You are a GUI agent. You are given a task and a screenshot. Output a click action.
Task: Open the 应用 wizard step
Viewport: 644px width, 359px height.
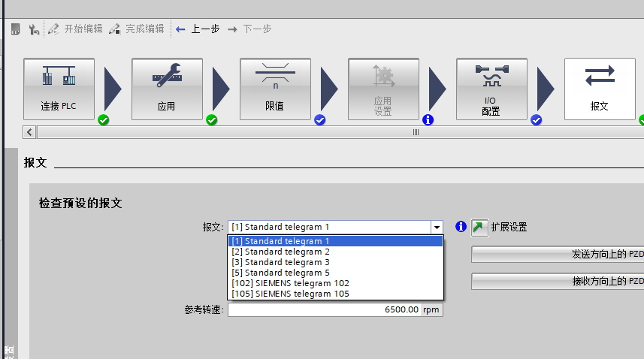167,89
